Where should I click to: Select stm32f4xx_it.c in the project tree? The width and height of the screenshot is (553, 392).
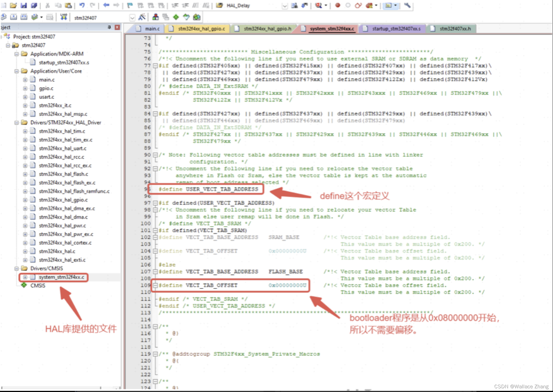55,106
